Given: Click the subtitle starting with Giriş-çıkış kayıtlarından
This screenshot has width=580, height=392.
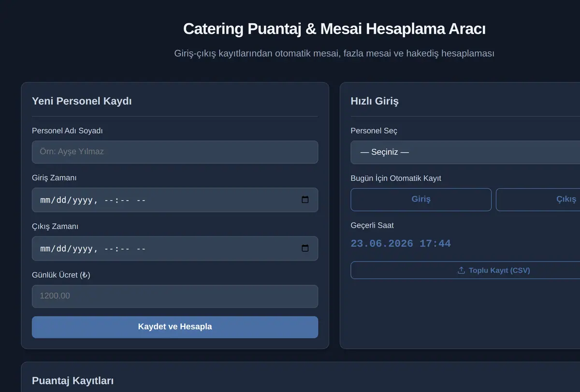Looking at the screenshot, I should [x=334, y=53].
